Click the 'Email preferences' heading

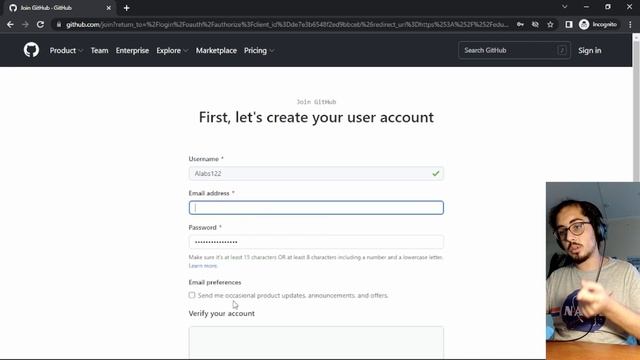click(215, 282)
